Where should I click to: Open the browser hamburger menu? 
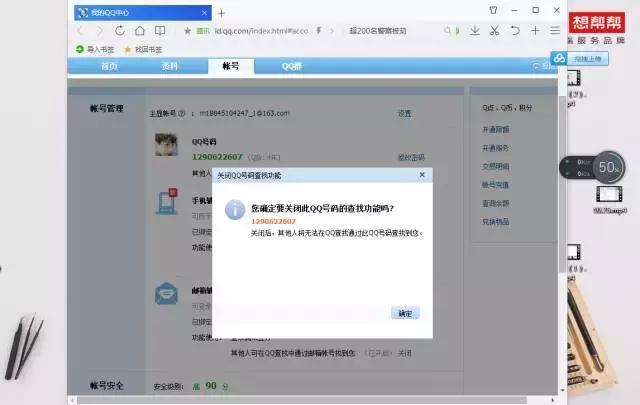click(x=555, y=31)
